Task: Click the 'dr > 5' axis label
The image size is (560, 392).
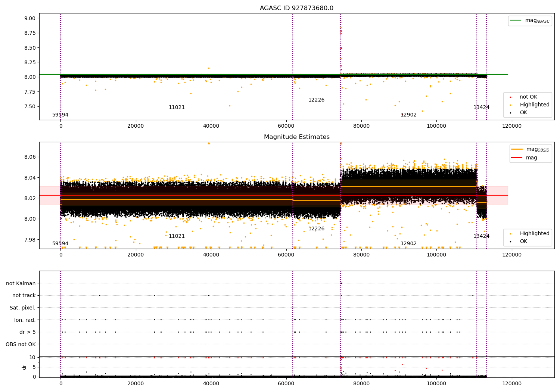Action: 28,332
